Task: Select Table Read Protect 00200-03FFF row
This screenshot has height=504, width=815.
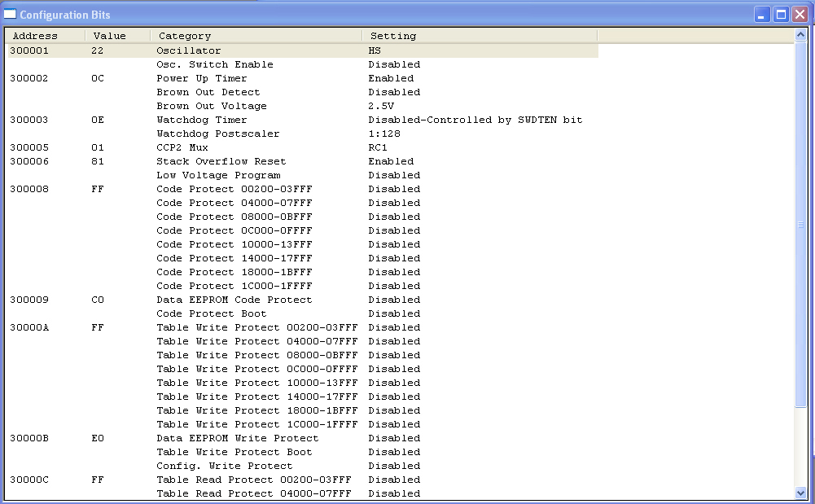Action: pyautogui.click(x=303, y=480)
